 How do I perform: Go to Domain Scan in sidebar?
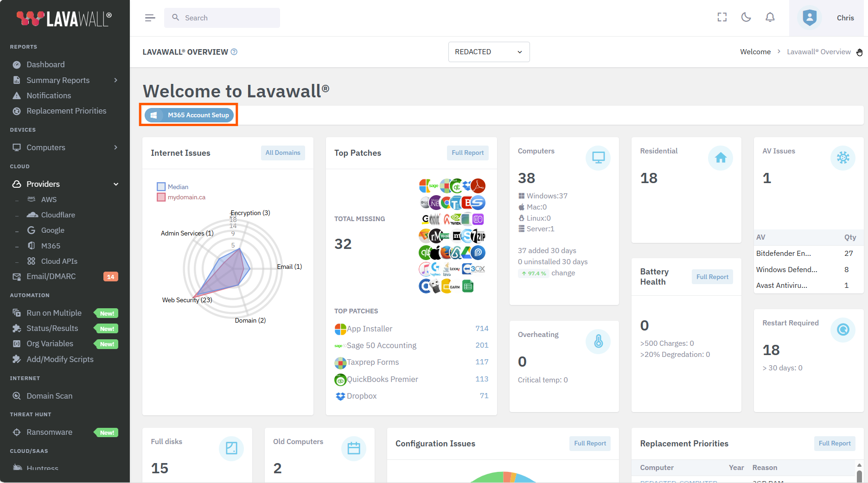pos(49,396)
